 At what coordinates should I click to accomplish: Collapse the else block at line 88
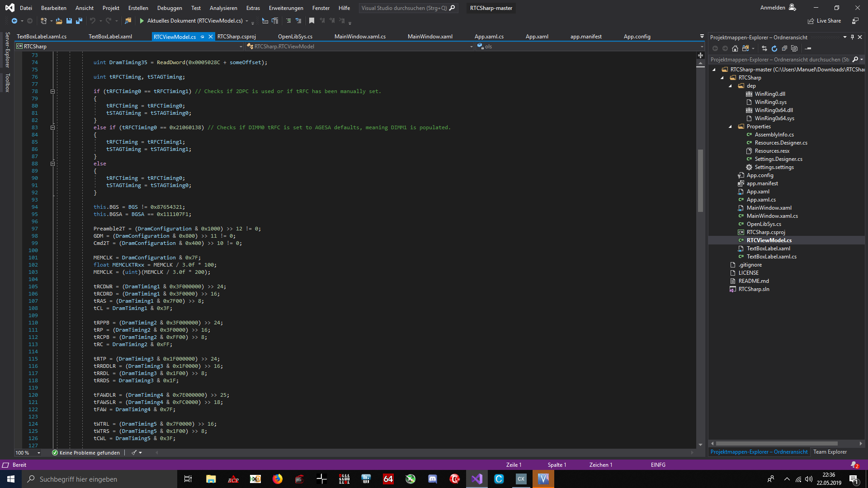pos(52,164)
